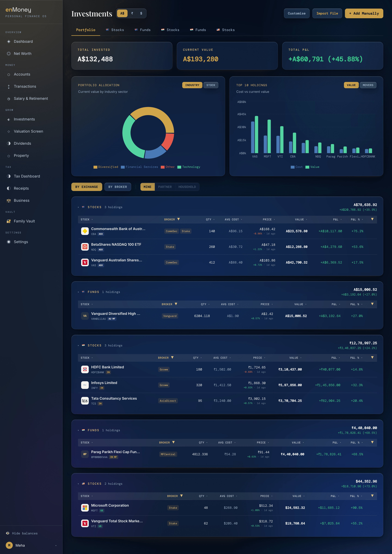Click the Receipts icon in sidebar
Image resolution: width=392 pixels, height=554 pixels.
click(9, 188)
